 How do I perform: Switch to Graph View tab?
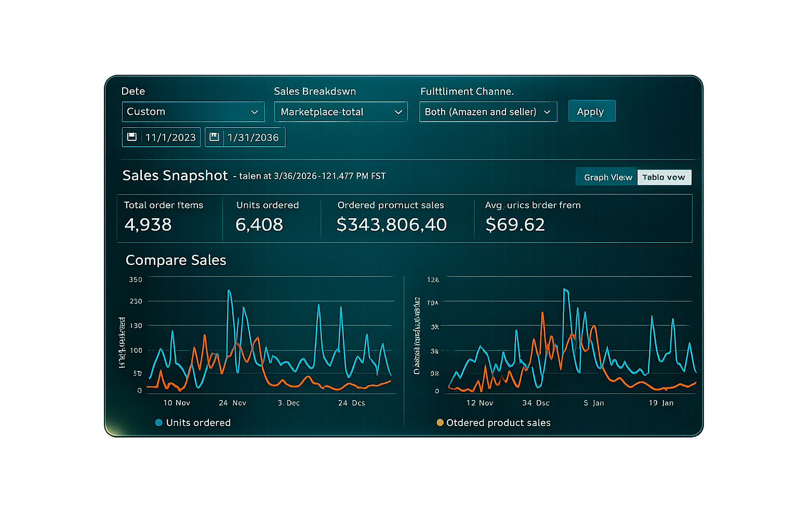click(607, 177)
